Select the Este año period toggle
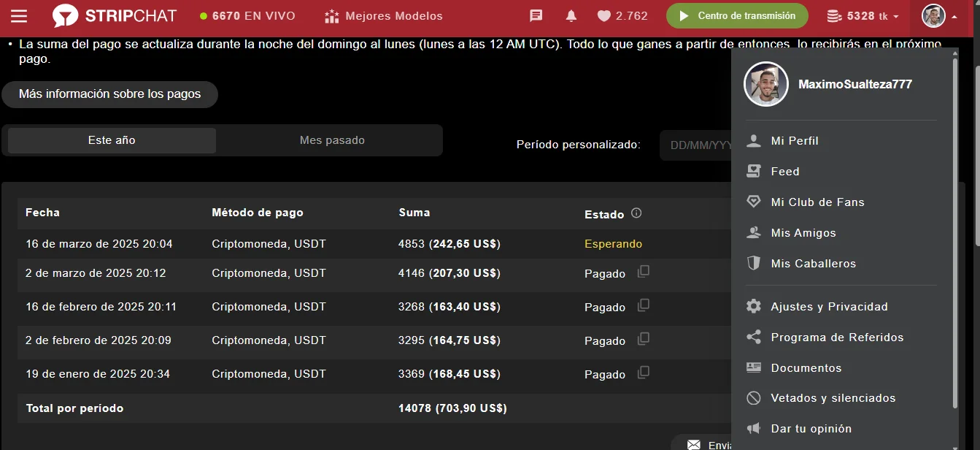The height and width of the screenshot is (450, 980). (x=112, y=140)
